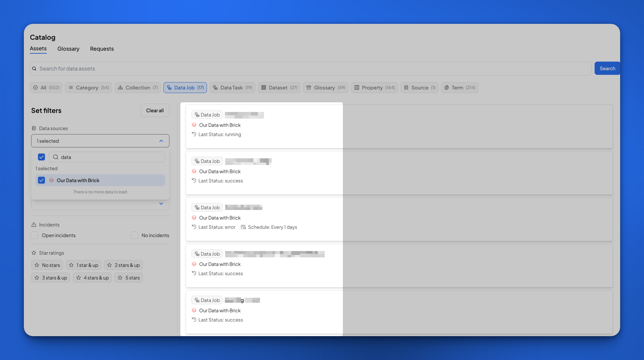Collapse the Data sources 1 selected dropdown
This screenshot has height=360, width=644.
(x=161, y=141)
